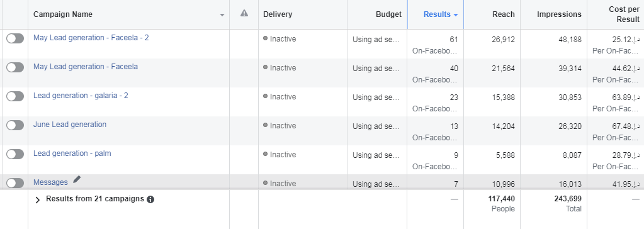Sort by the Campaign Name column header
644x229 pixels.
tap(63, 14)
